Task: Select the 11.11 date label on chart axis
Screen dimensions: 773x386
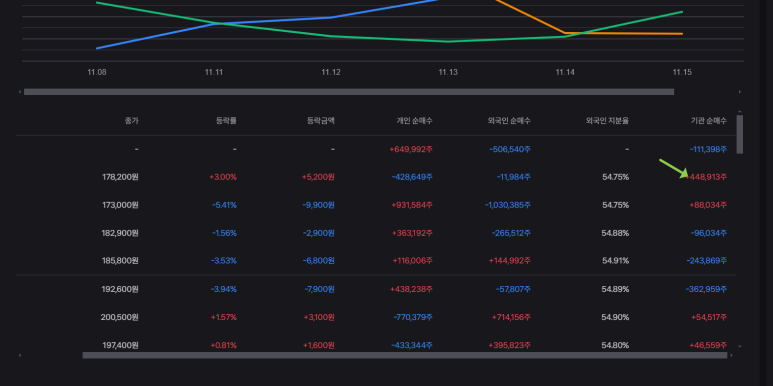Action: (214, 72)
